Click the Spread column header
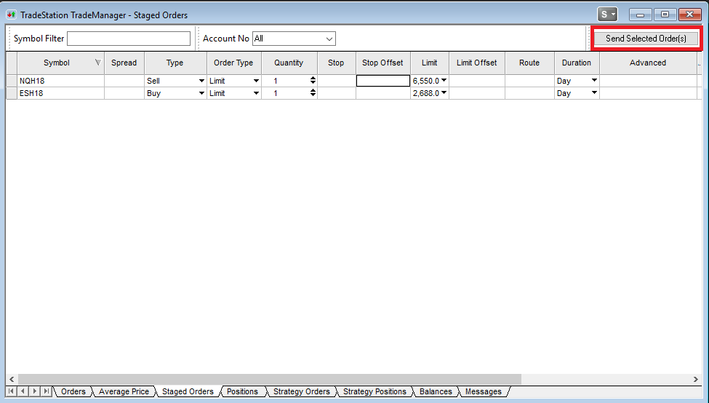709x403 pixels. click(124, 63)
